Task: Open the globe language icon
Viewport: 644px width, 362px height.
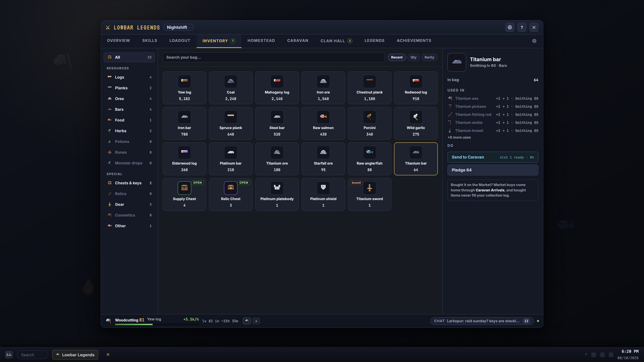Action: point(509,27)
